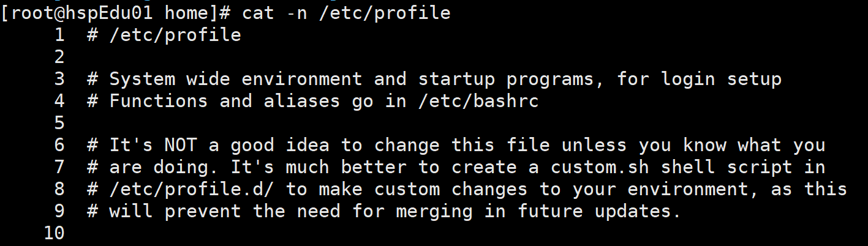The height and width of the screenshot is (246, 868).
Task: Click '/etc/bashrc' path on line 4
Action: click(x=478, y=101)
